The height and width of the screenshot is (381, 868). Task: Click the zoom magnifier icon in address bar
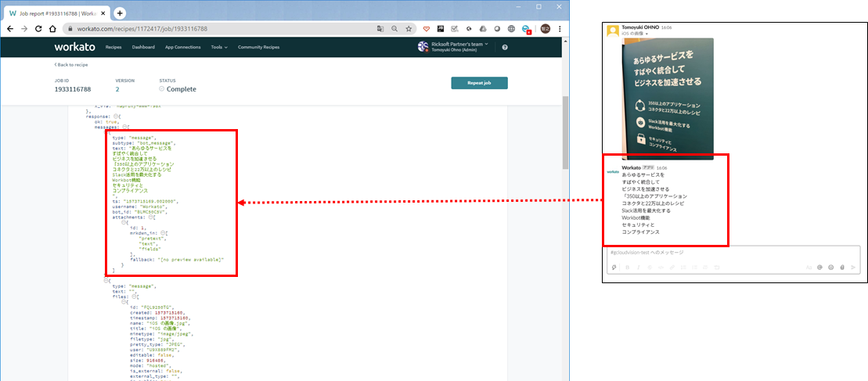pyautogui.click(x=394, y=28)
